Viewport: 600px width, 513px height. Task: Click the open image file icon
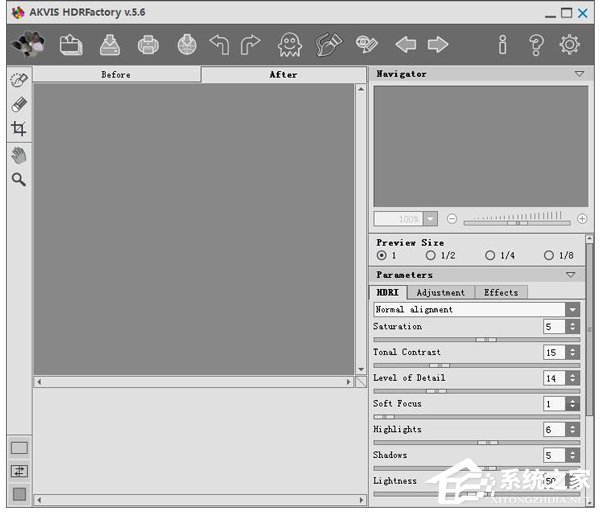71,44
